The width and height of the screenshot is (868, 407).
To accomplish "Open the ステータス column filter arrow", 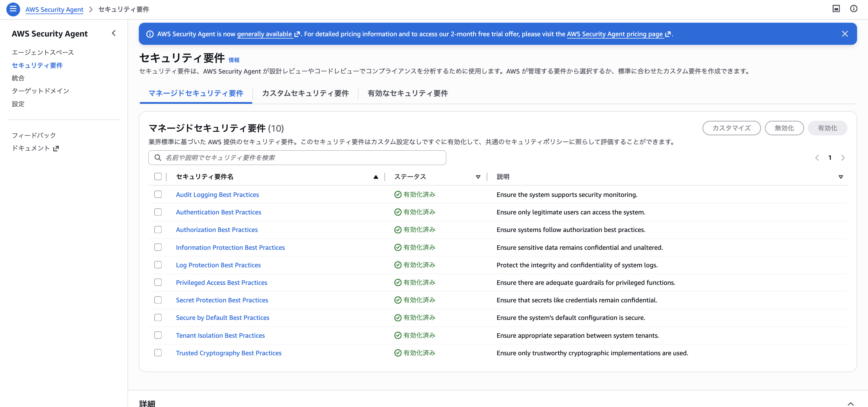I will (478, 176).
